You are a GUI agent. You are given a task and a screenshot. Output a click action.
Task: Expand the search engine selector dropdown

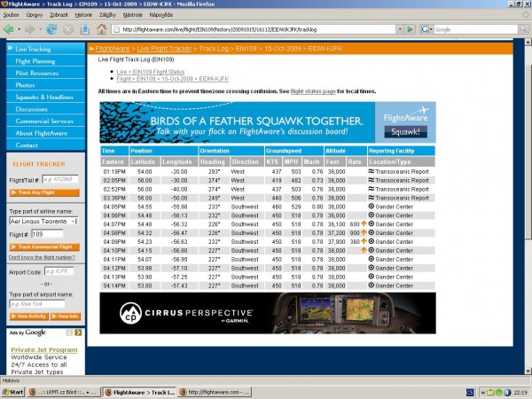[426, 29]
